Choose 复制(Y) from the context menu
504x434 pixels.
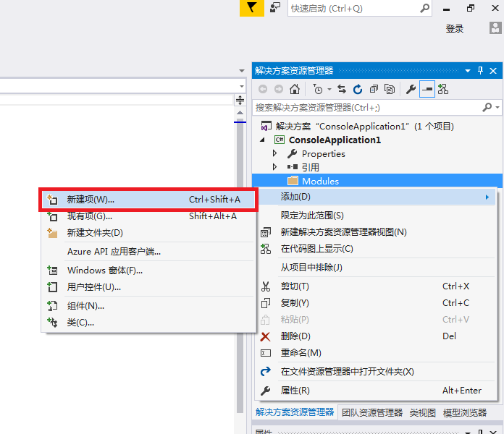(376, 303)
